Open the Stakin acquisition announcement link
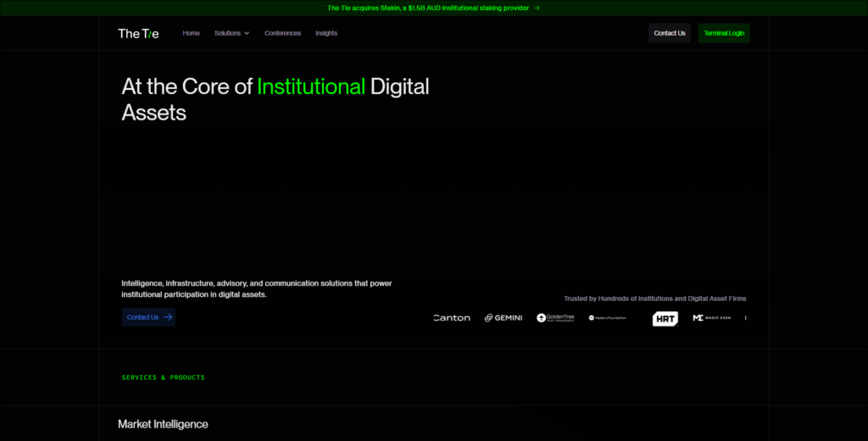Viewport: 868px width, 441px height. coord(428,8)
